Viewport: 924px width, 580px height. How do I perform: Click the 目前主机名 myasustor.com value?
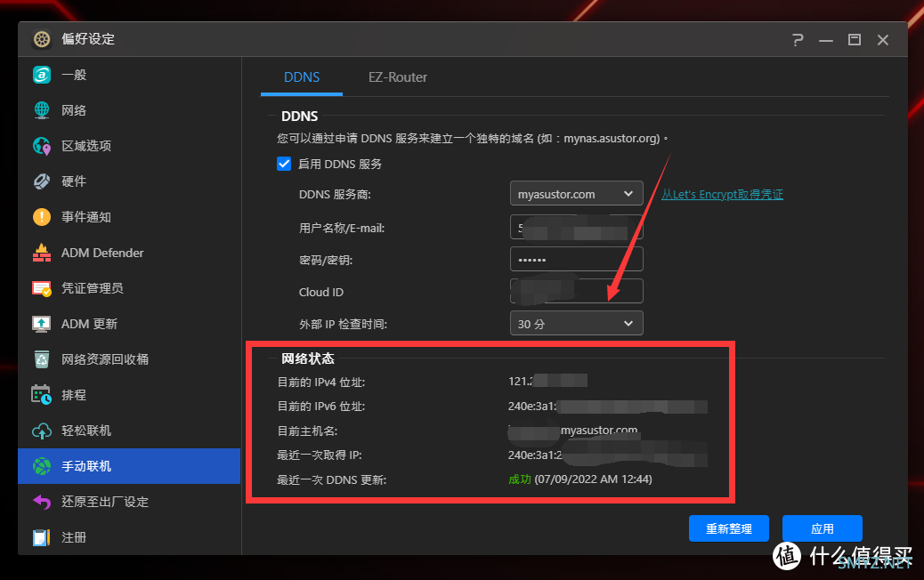[572, 431]
